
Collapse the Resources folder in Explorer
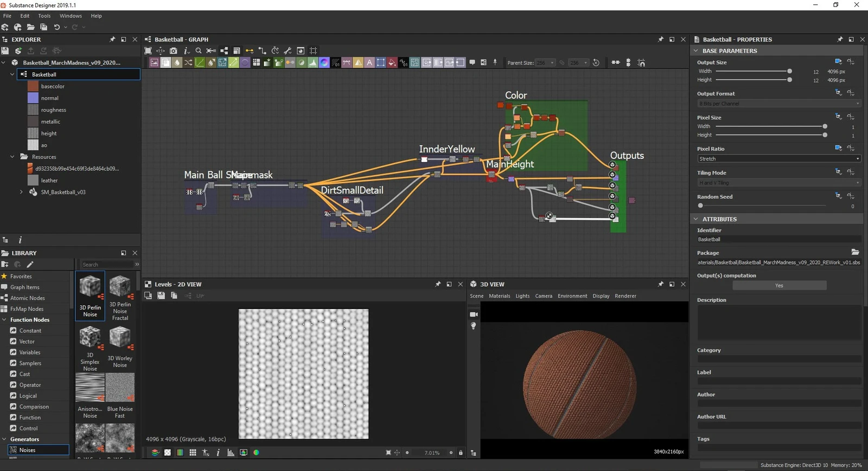12,157
